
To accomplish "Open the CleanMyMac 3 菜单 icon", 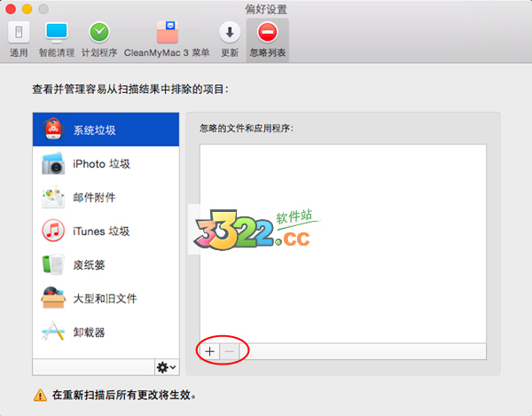I will pyautogui.click(x=168, y=32).
